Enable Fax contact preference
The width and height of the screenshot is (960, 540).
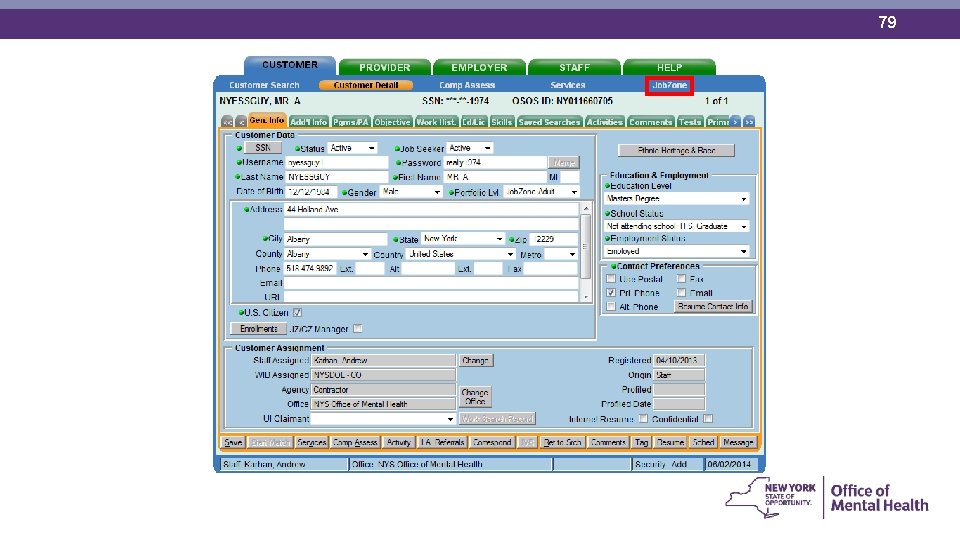click(681, 279)
